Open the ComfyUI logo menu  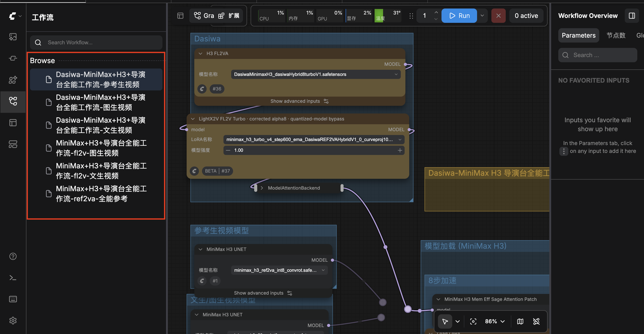pyautogui.click(x=15, y=16)
